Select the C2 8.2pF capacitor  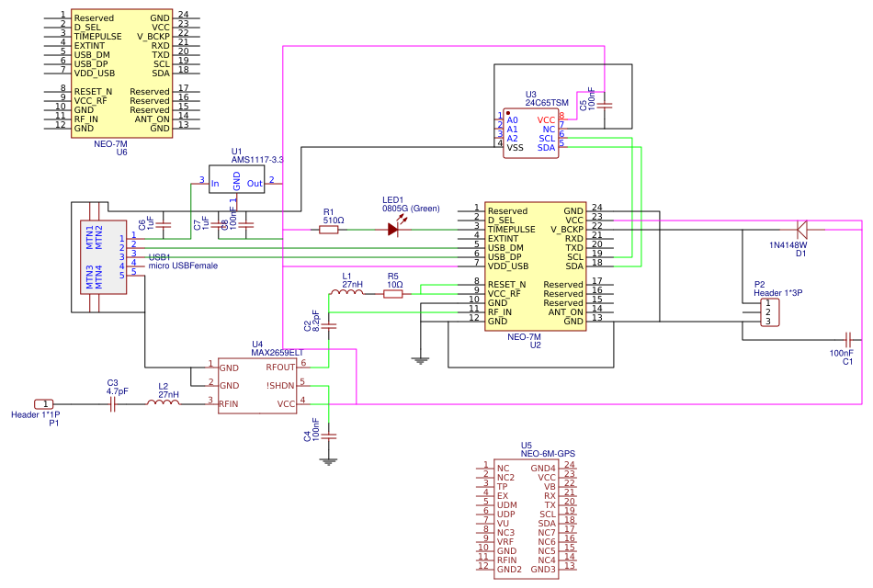(x=332, y=325)
